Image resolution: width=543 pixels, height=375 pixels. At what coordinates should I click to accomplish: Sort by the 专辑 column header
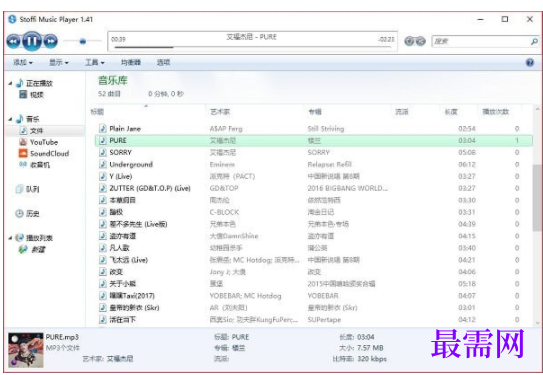(315, 111)
